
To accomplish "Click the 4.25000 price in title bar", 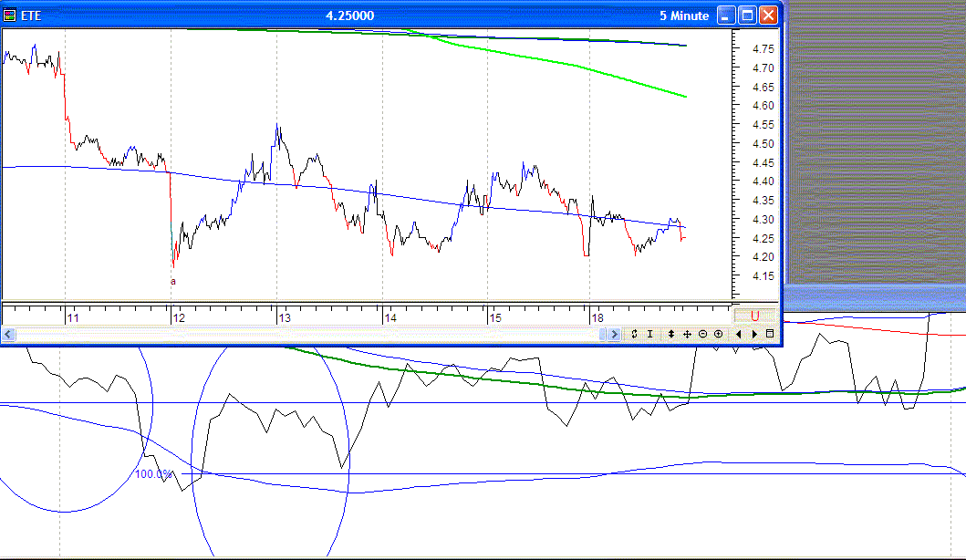I will click(350, 16).
